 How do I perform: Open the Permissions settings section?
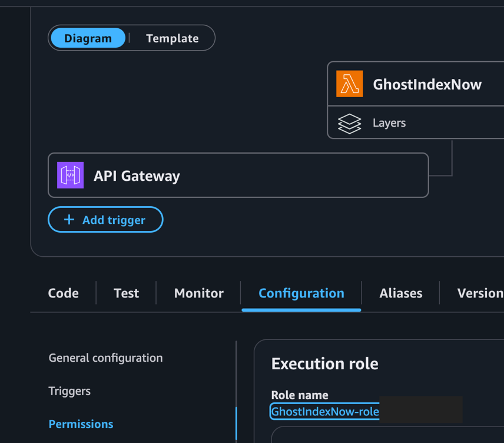[81, 424]
